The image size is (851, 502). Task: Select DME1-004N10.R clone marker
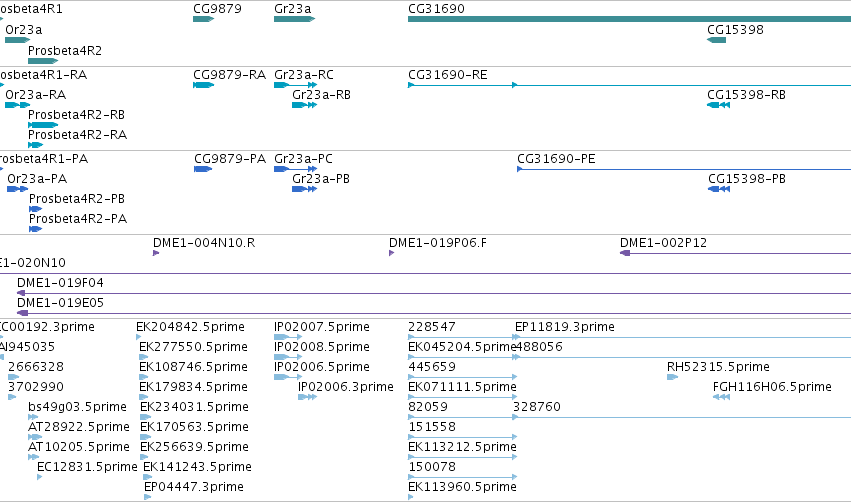(156, 253)
